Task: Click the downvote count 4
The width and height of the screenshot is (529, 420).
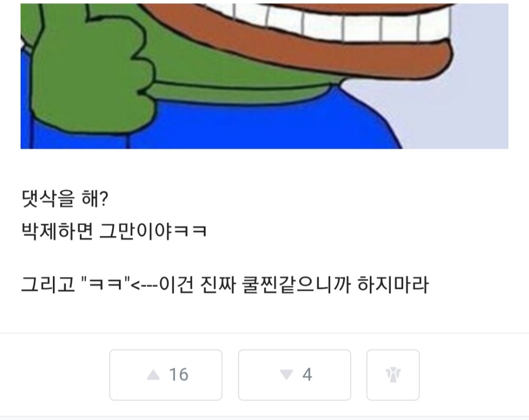Action: click(x=307, y=375)
